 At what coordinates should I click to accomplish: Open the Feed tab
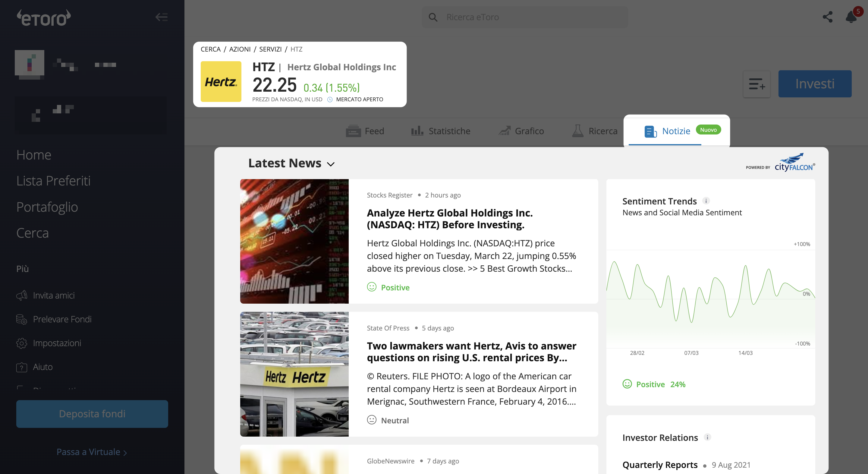(365, 131)
